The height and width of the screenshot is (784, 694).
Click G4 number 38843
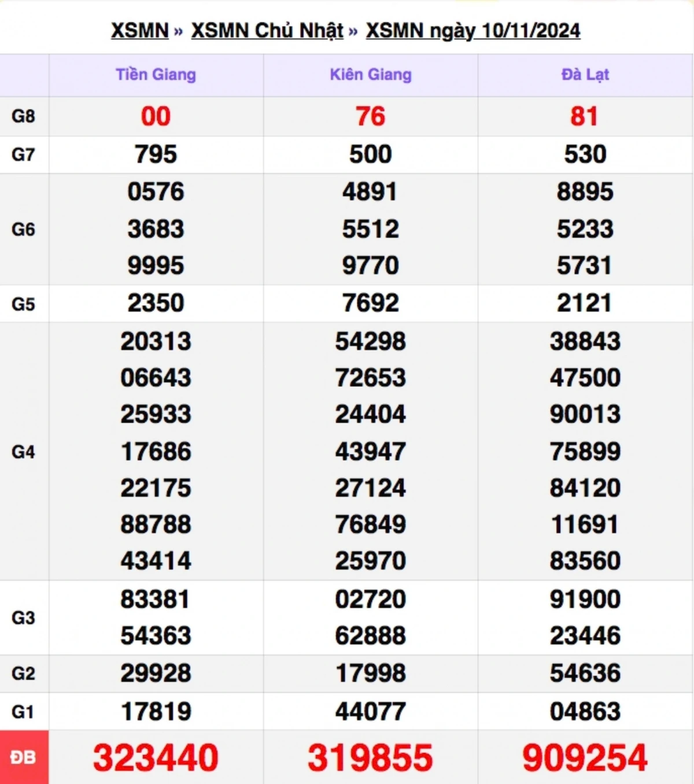pos(585,341)
